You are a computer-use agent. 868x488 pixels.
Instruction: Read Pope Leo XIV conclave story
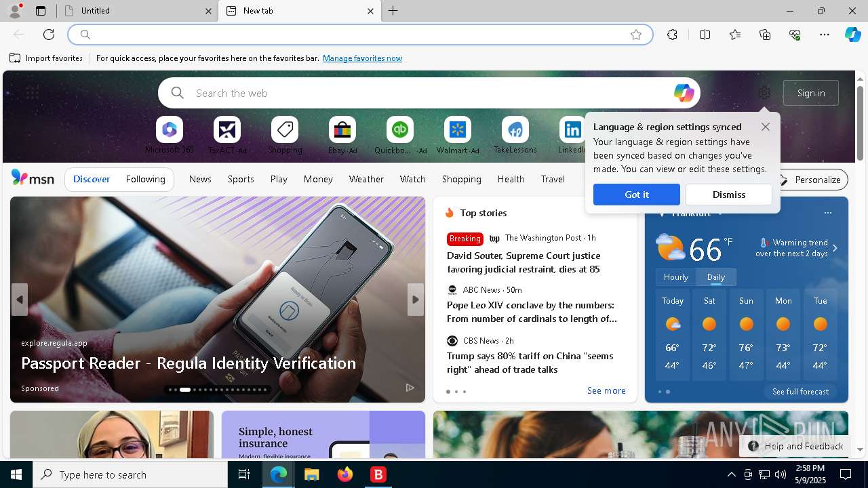532,312
